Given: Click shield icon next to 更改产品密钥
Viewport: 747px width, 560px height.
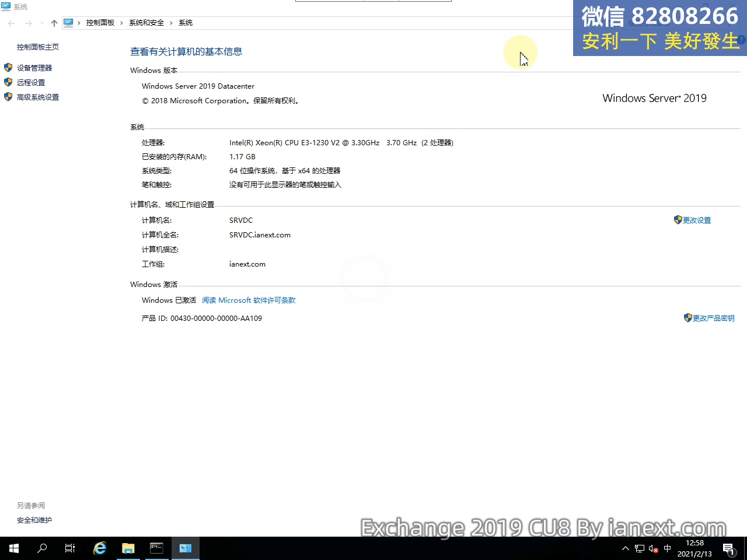Looking at the screenshot, I should [x=687, y=318].
